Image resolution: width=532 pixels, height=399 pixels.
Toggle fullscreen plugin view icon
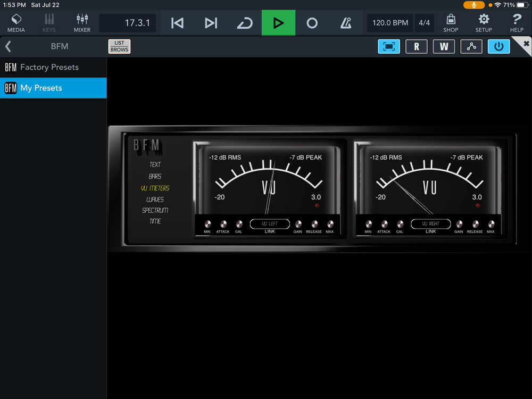point(389,46)
